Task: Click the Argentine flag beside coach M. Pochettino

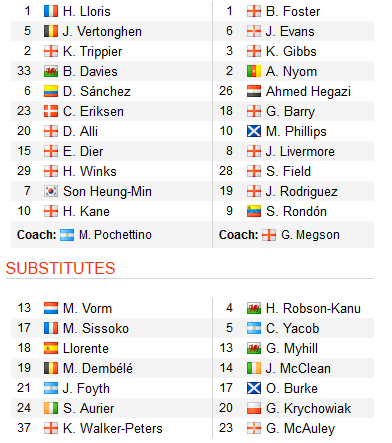Action: coord(67,235)
